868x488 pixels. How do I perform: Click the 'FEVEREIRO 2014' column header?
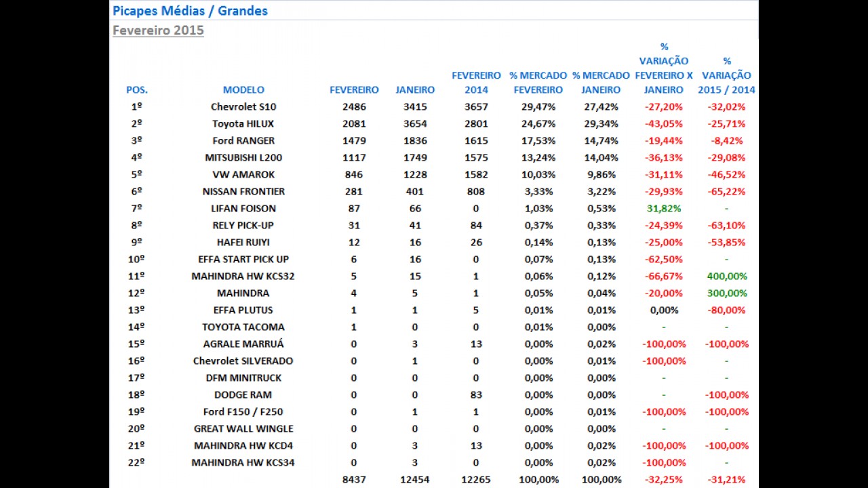476,83
